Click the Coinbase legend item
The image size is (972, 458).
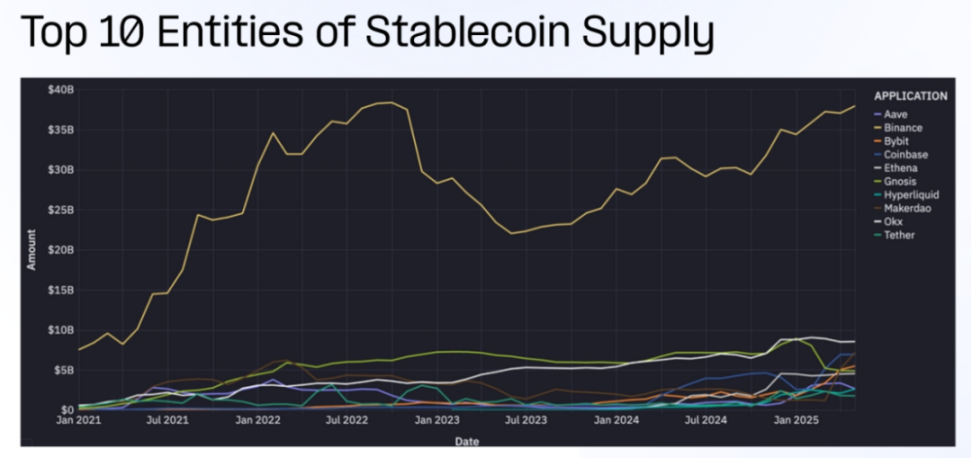click(901, 155)
